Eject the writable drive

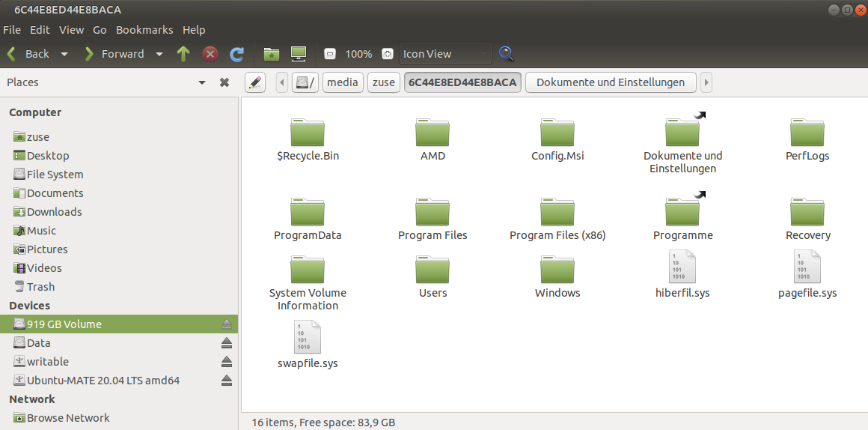coord(227,362)
